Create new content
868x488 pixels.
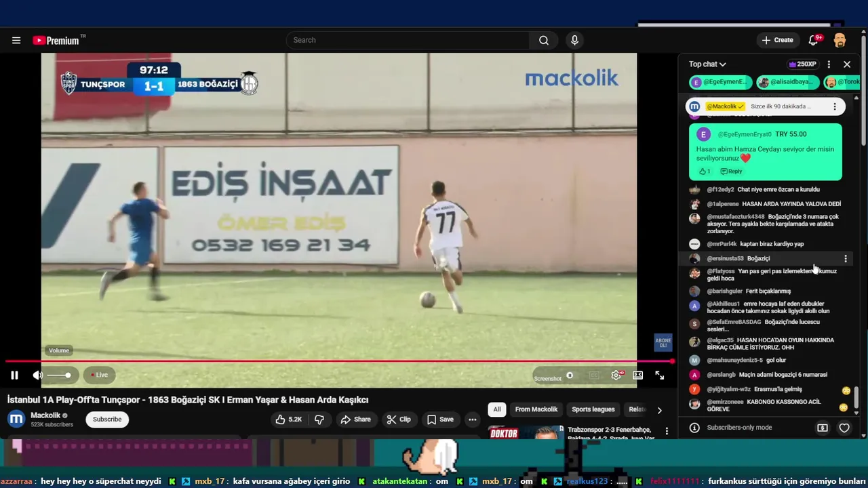coord(776,40)
